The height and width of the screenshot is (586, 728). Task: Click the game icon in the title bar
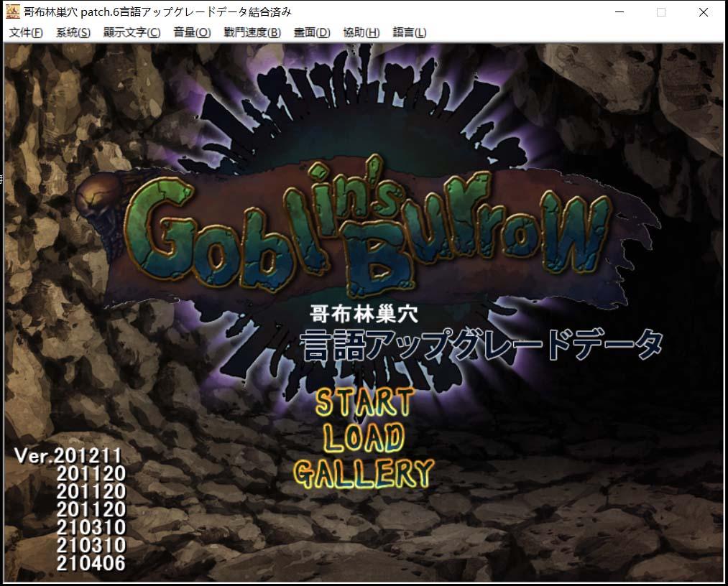pos(13,11)
